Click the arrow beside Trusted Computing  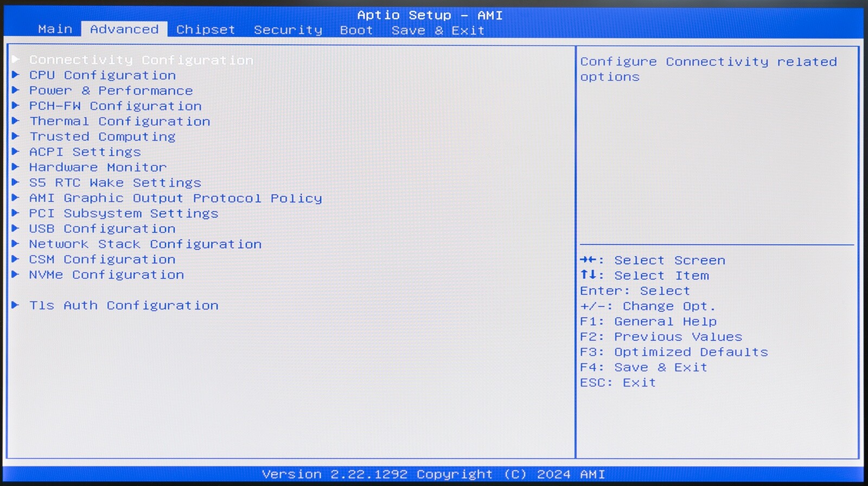point(16,136)
